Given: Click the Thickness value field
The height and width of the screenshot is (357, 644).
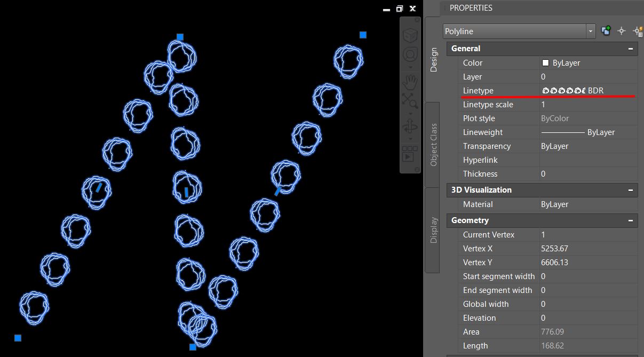Looking at the screenshot, I should (x=589, y=174).
